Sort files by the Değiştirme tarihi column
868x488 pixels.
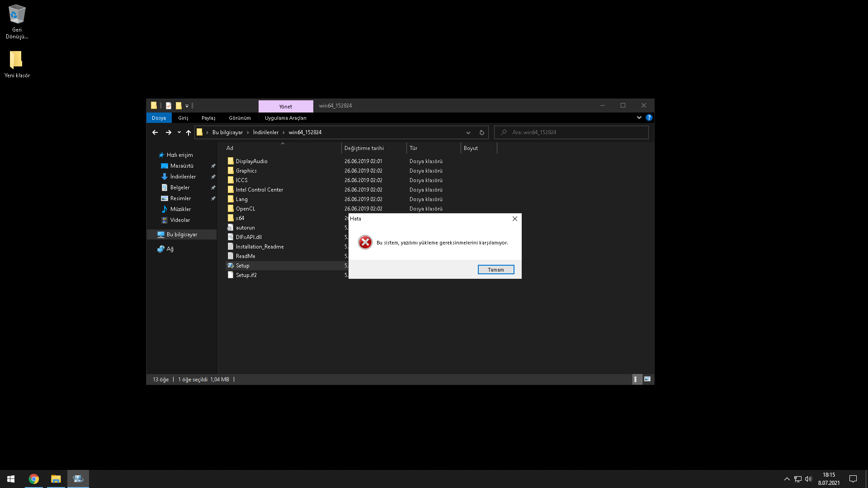click(364, 148)
